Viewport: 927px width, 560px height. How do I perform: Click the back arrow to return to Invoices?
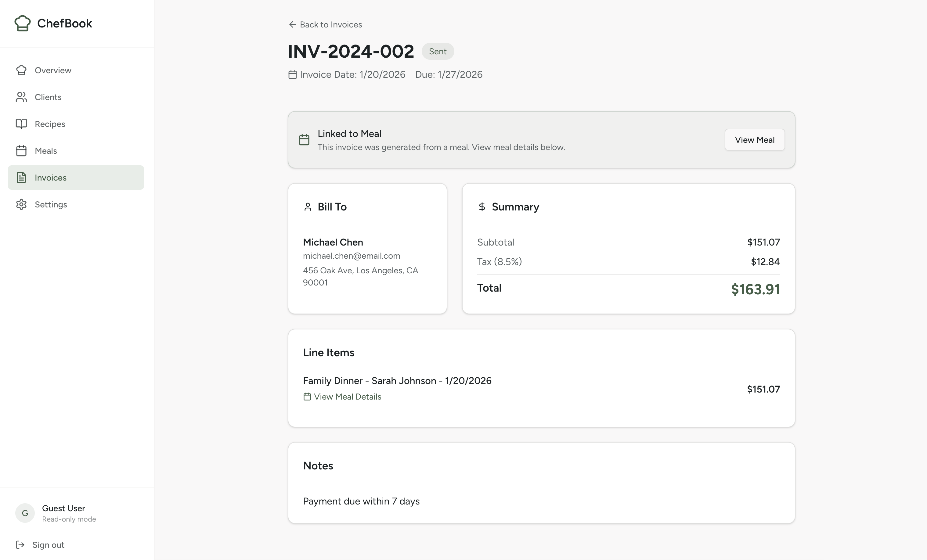[293, 24]
